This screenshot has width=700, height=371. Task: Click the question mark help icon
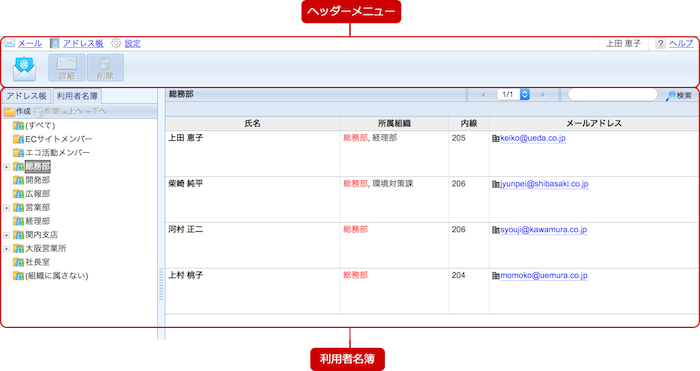click(660, 43)
